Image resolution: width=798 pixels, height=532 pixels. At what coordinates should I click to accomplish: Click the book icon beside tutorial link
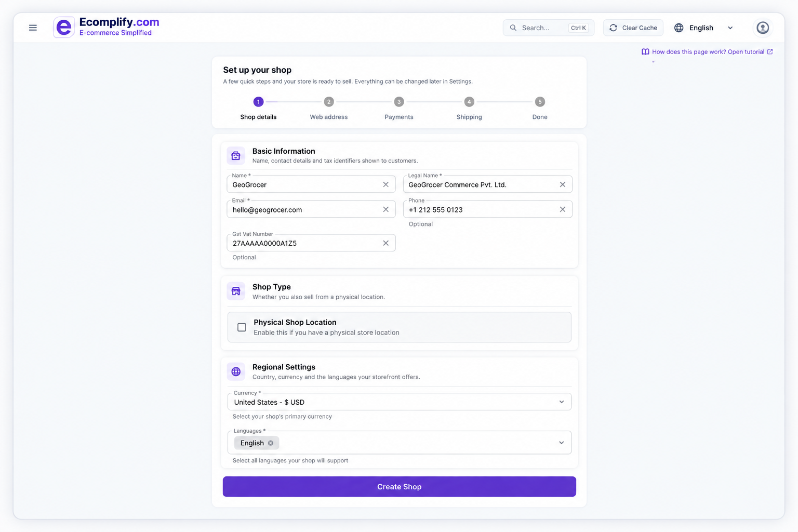(645, 52)
